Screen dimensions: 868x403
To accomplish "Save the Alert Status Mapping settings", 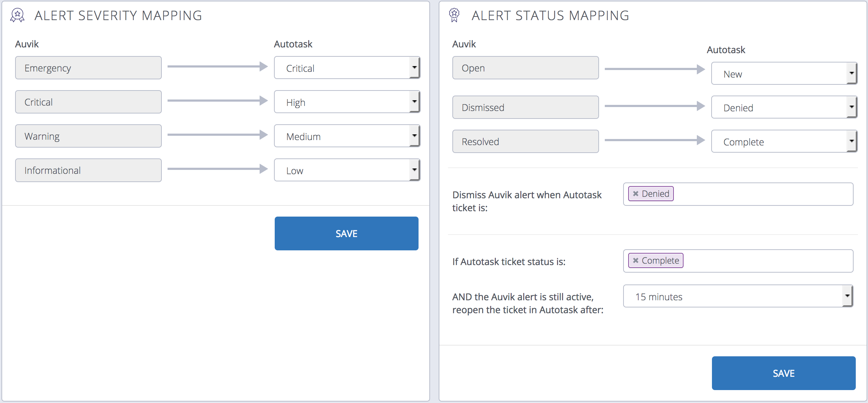I will coord(784,373).
